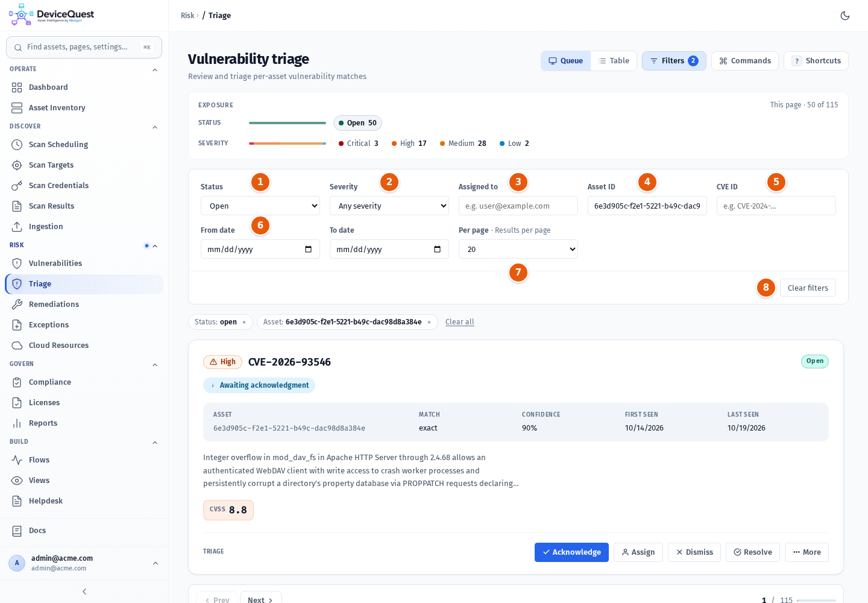Open the From date calendar picker
The height and width of the screenshot is (603, 868).
tap(309, 249)
